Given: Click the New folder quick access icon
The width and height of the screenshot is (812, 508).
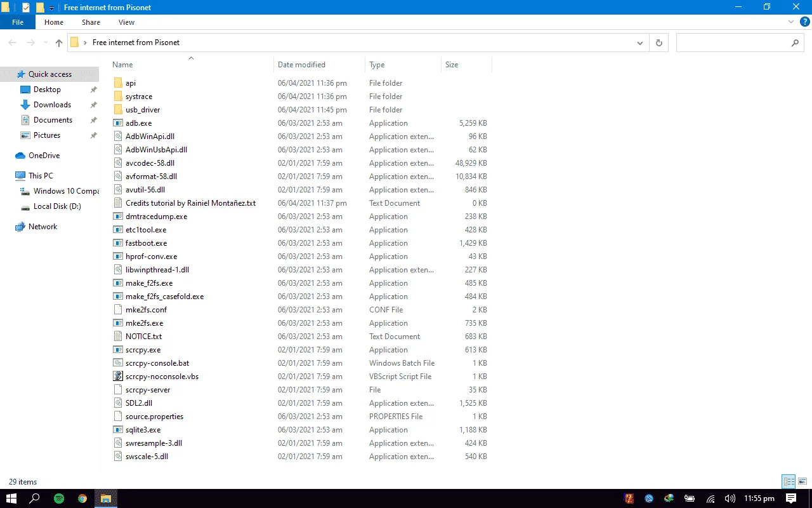Looking at the screenshot, I should click(x=40, y=8).
